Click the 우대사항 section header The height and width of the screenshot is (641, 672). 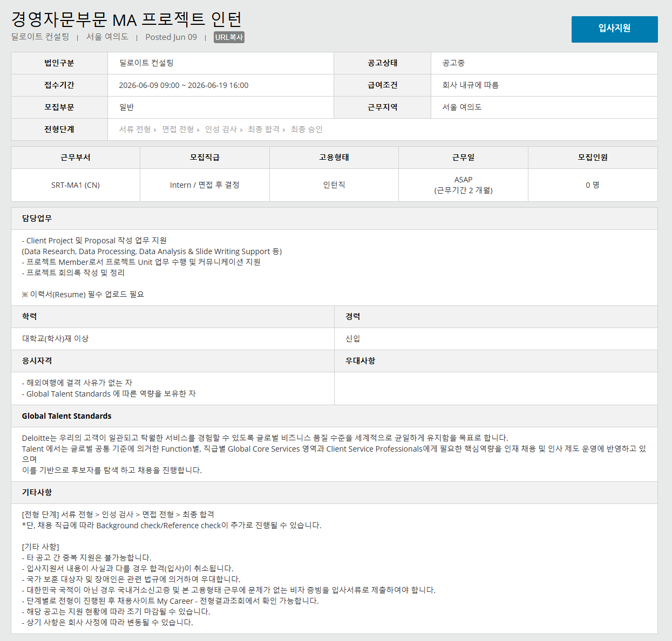pos(496,361)
